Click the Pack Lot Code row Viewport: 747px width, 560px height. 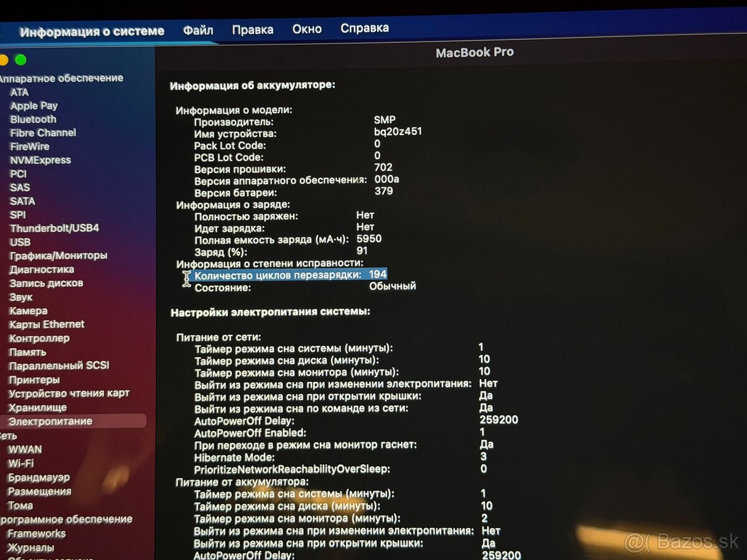click(288, 144)
